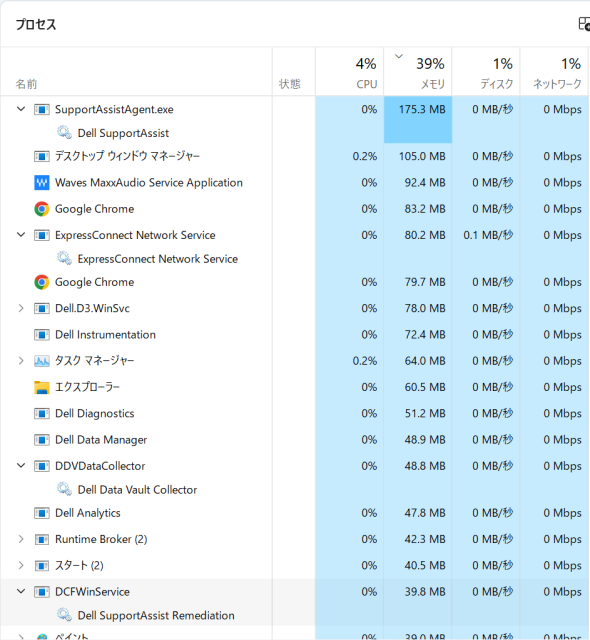Click the Dell SupportAssist Remediation gear icon
The width and height of the screenshot is (590, 640).
pyautogui.click(x=64, y=614)
